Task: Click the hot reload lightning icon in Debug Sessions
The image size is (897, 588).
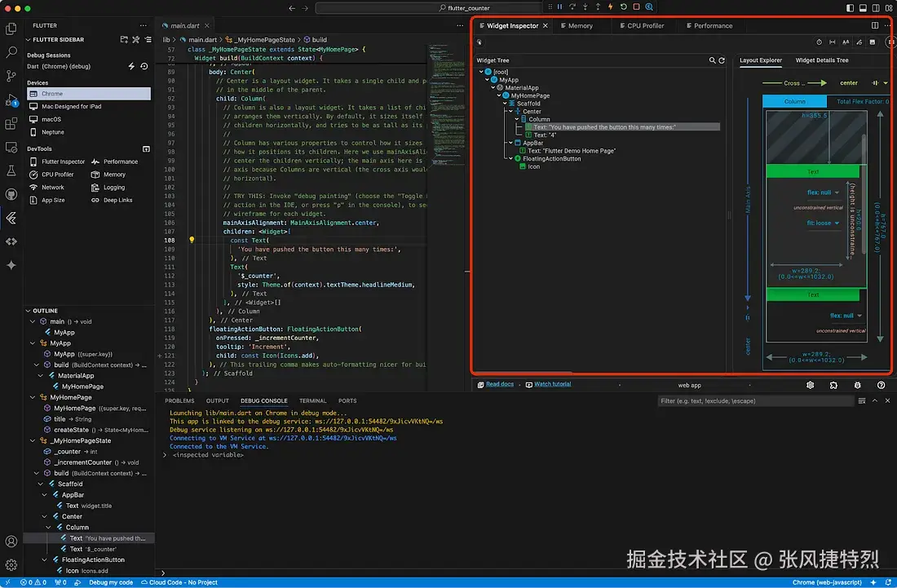Action: (131, 66)
